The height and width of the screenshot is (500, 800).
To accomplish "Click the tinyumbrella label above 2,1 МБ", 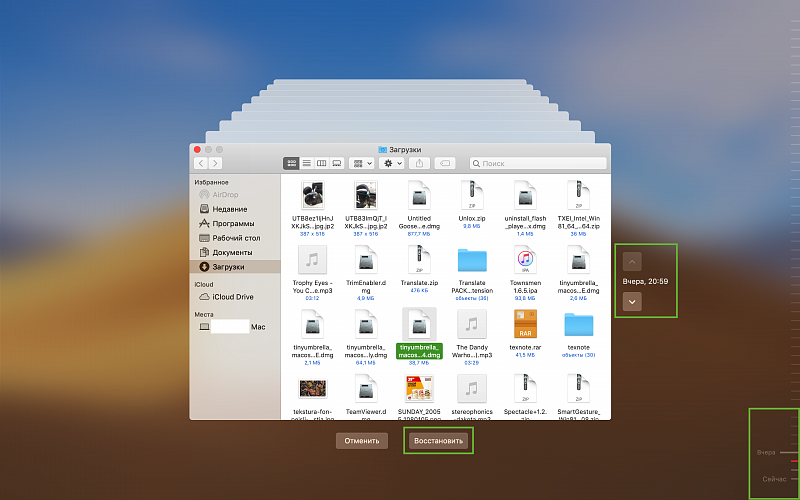I will point(312,351).
